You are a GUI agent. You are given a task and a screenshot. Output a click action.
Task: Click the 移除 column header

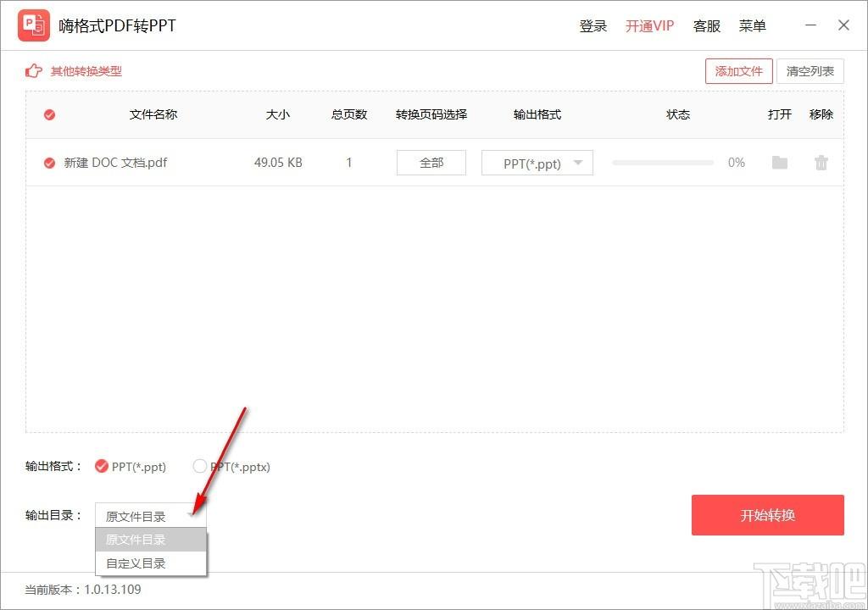(821, 114)
